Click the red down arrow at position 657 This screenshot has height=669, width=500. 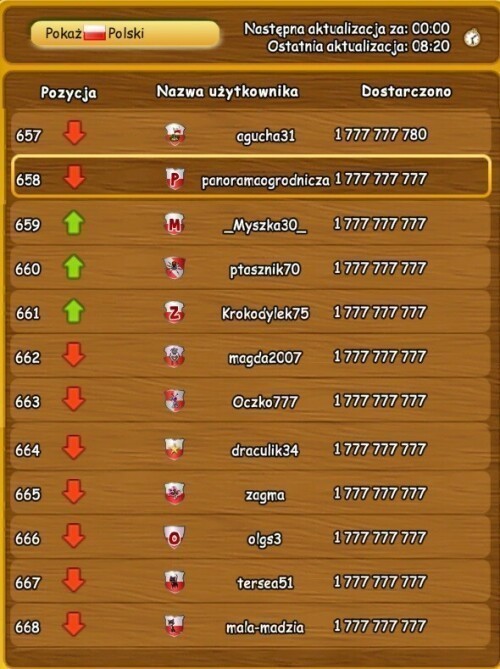tap(75, 133)
